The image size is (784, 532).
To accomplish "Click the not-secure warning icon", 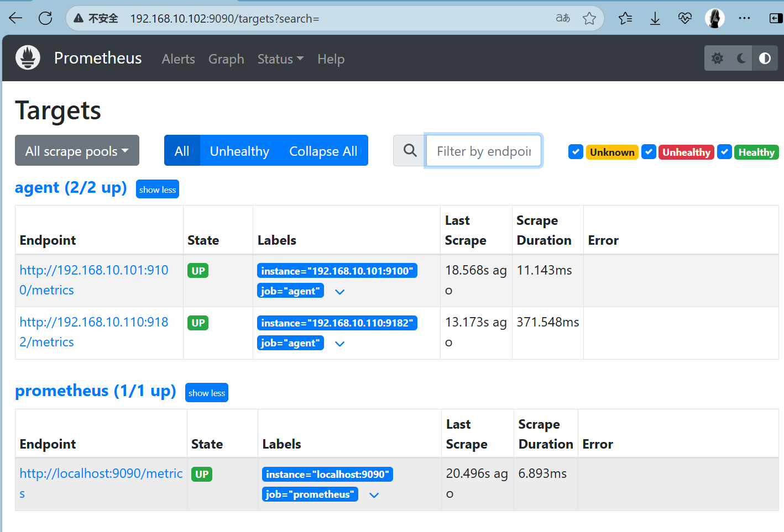I will 79,18.
